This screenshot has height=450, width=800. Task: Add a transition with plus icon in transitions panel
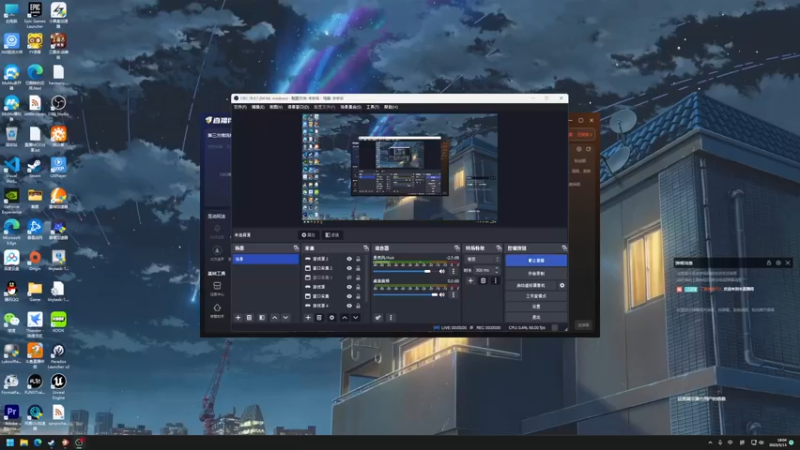470,281
